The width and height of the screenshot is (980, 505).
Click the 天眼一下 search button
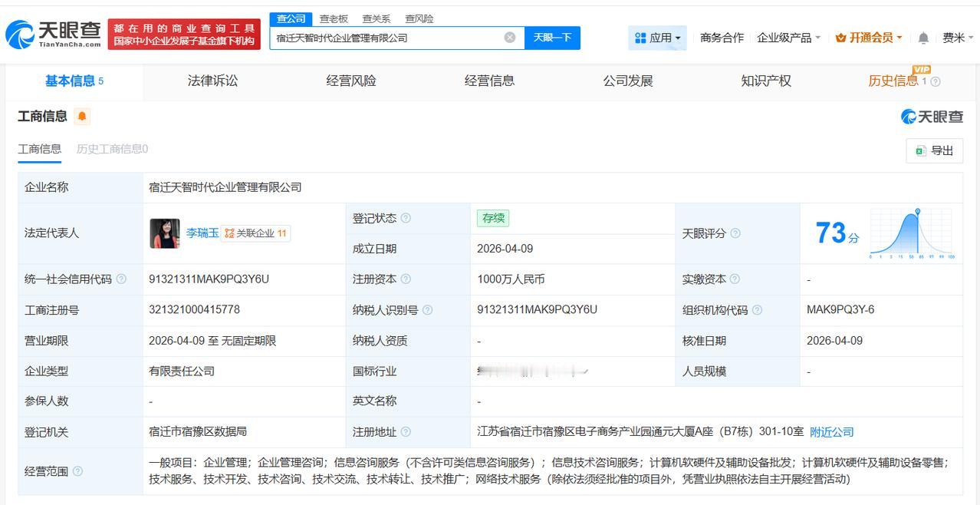[x=552, y=38]
